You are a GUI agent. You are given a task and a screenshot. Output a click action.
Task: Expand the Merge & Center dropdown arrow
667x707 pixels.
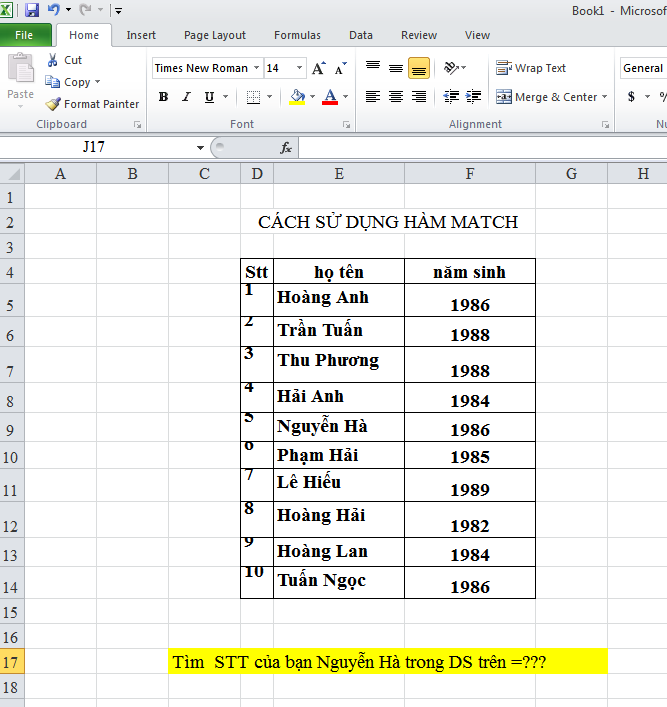605,97
